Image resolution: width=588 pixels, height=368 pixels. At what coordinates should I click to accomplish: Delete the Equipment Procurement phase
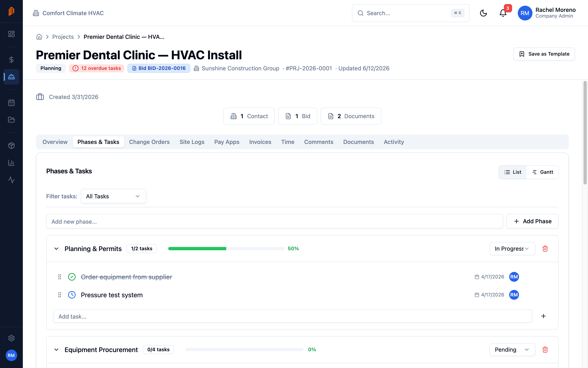click(x=545, y=350)
